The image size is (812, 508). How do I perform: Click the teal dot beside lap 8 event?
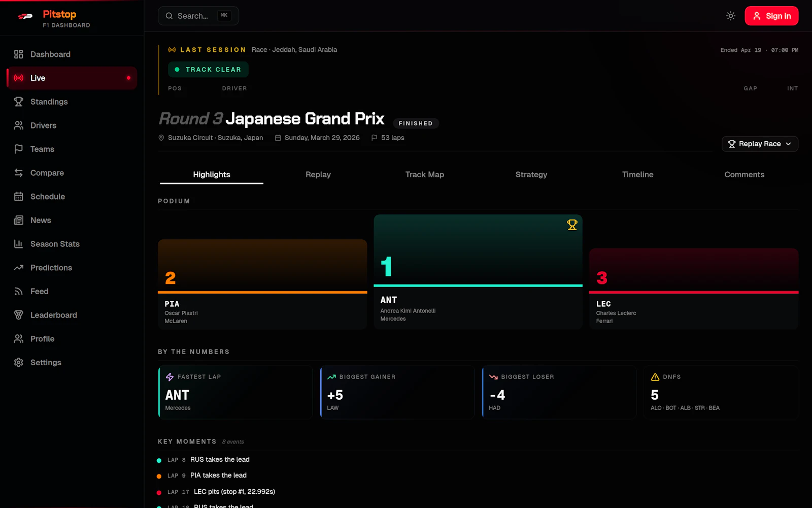pyautogui.click(x=159, y=460)
